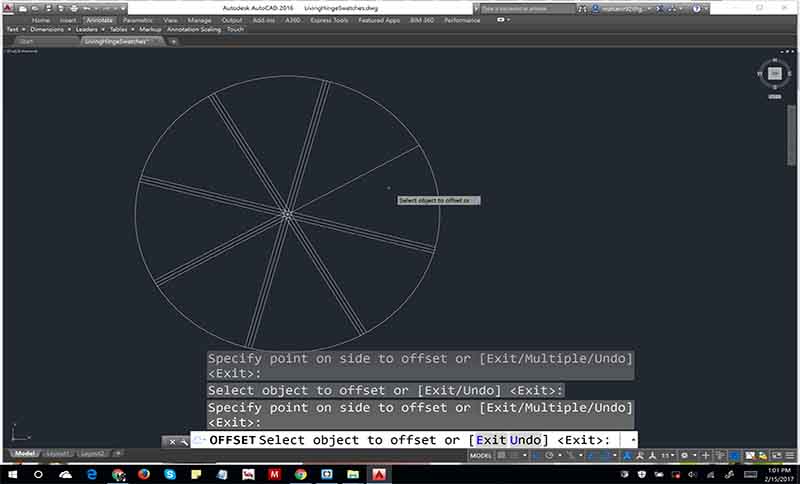Click the Plot printer icon in quick access toolbar

tap(74, 8)
